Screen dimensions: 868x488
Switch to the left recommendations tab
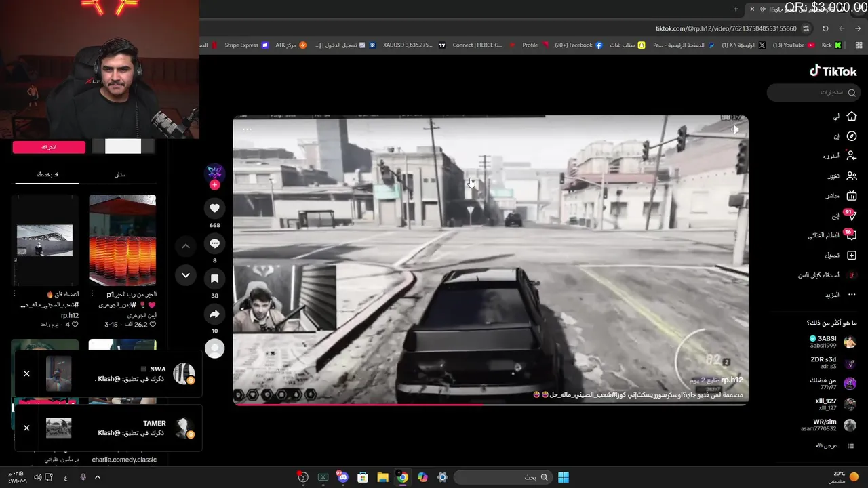click(47, 174)
